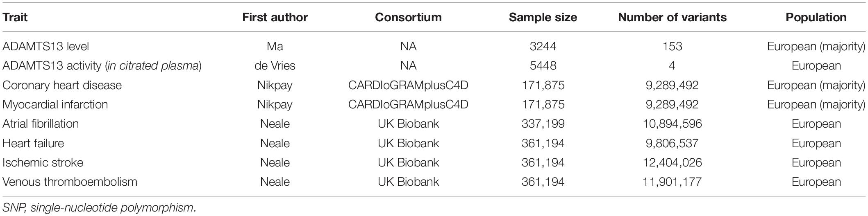Select the 10,894,596 variants cell

pyautogui.click(x=672, y=124)
